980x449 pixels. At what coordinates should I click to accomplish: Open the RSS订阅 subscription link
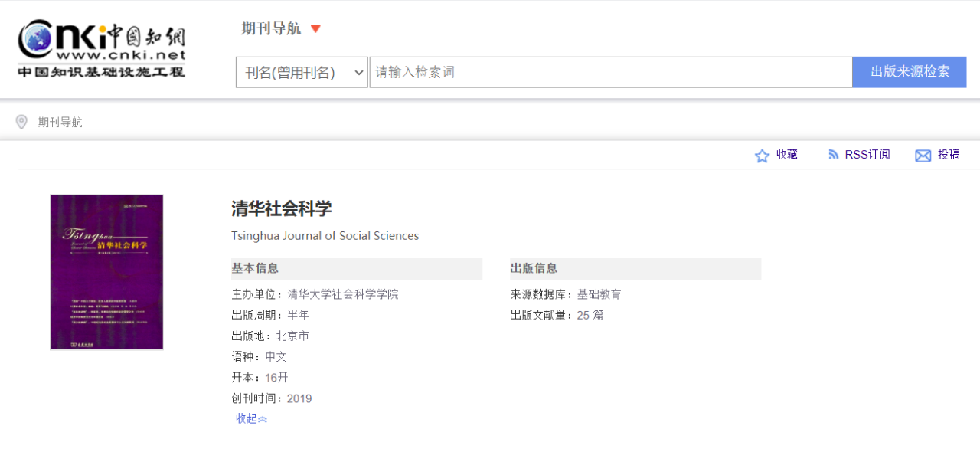coord(867,155)
